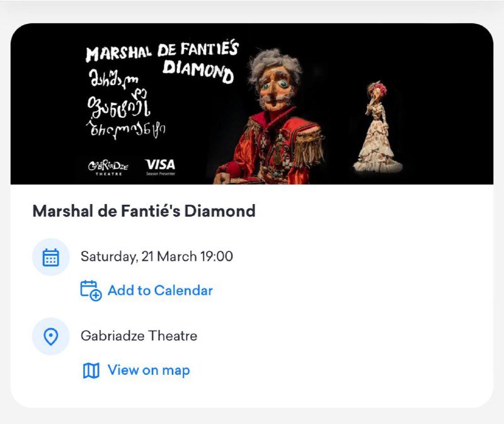
Task: Click handwritten MARSHAL DE FANTIÉ'S banner text
Action: pyautogui.click(x=162, y=51)
